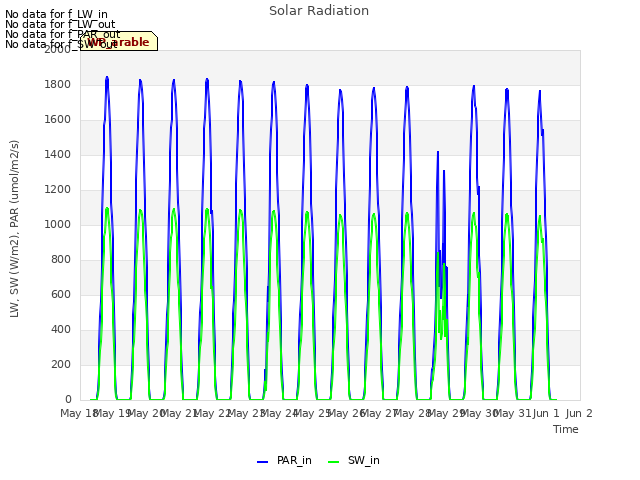
Task: Click the Solar Radiation chart title
Action: (x=319, y=11)
